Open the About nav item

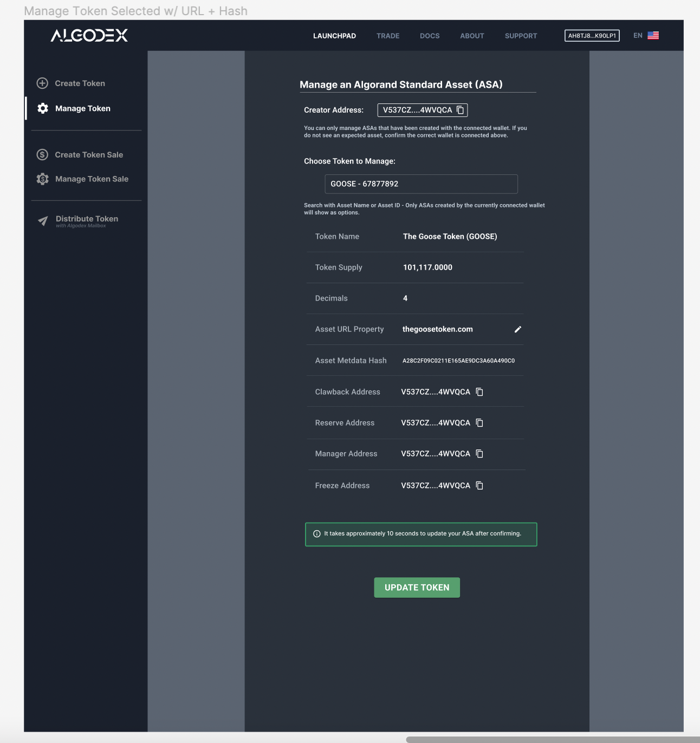472,36
